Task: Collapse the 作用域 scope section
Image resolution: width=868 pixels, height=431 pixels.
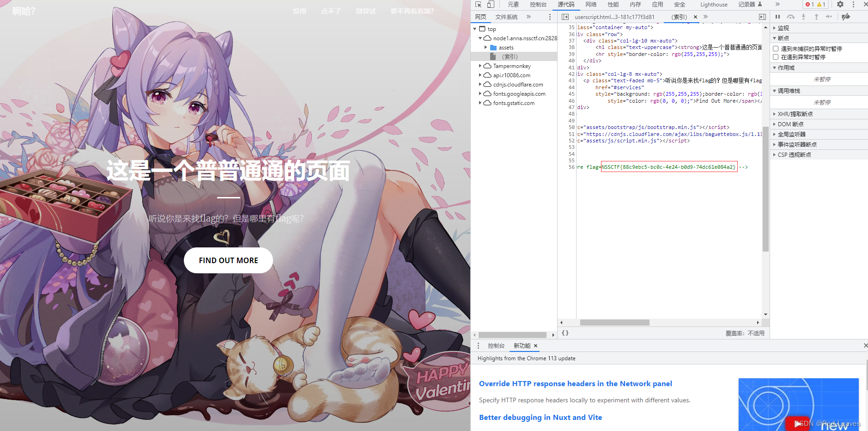Action: 819,68
